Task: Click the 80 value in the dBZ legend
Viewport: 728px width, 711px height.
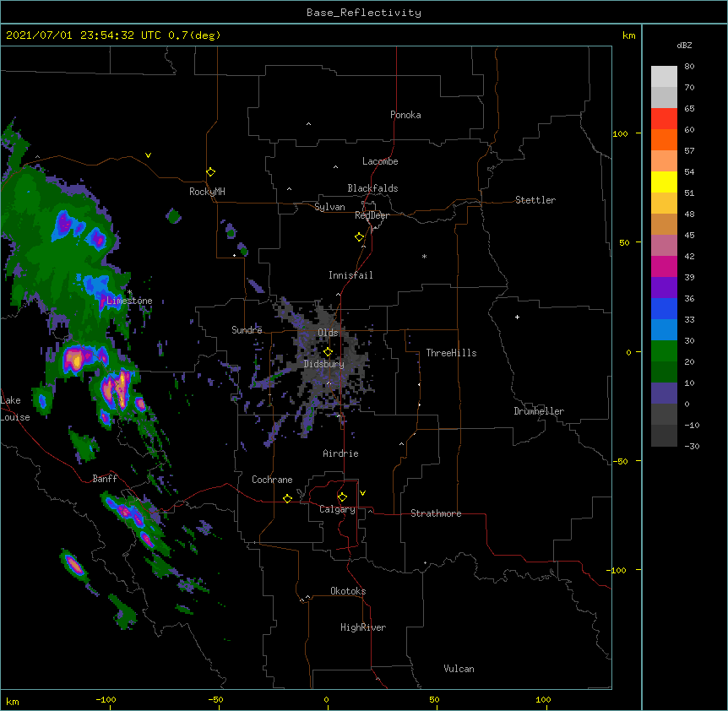Action: pos(689,67)
